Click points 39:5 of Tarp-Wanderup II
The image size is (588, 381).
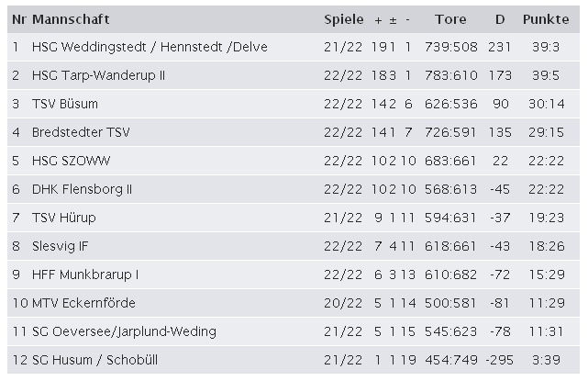tap(546, 75)
